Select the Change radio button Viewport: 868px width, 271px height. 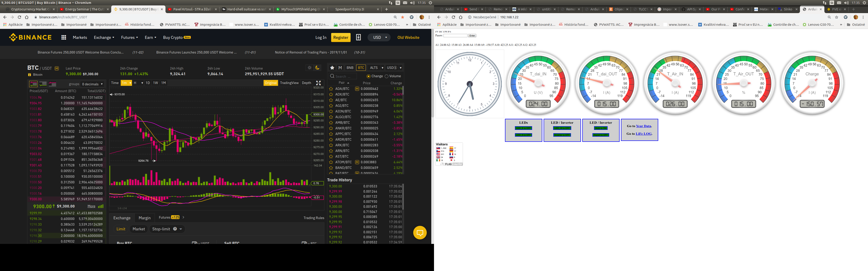coord(368,76)
